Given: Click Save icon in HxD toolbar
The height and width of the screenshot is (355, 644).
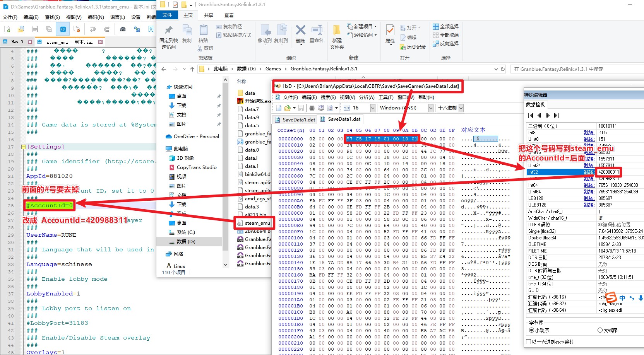Looking at the screenshot, I should pyautogui.click(x=301, y=108).
